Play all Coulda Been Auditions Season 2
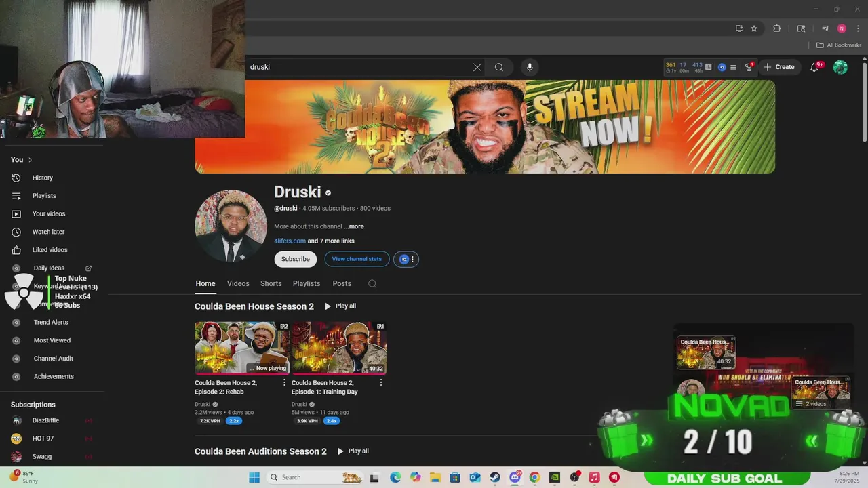This screenshot has height=488, width=868. click(x=353, y=451)
